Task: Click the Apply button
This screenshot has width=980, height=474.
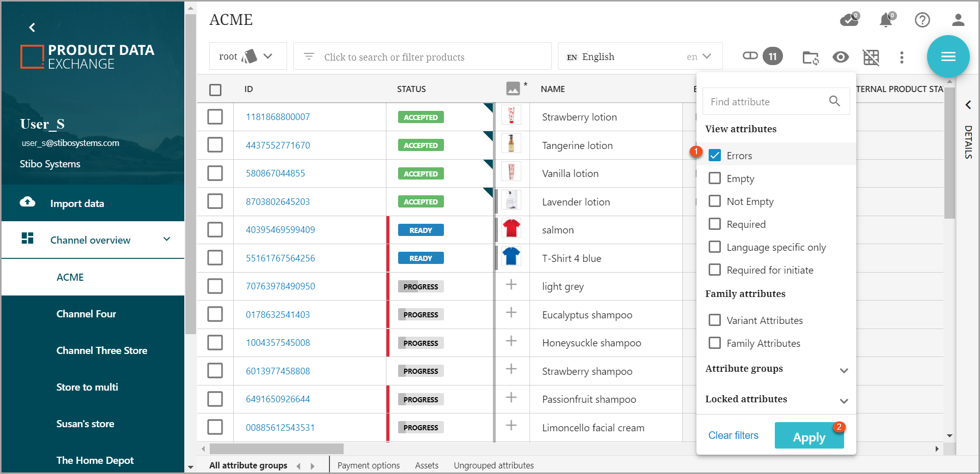Action: pyautogui.click(x=809, y=436)
